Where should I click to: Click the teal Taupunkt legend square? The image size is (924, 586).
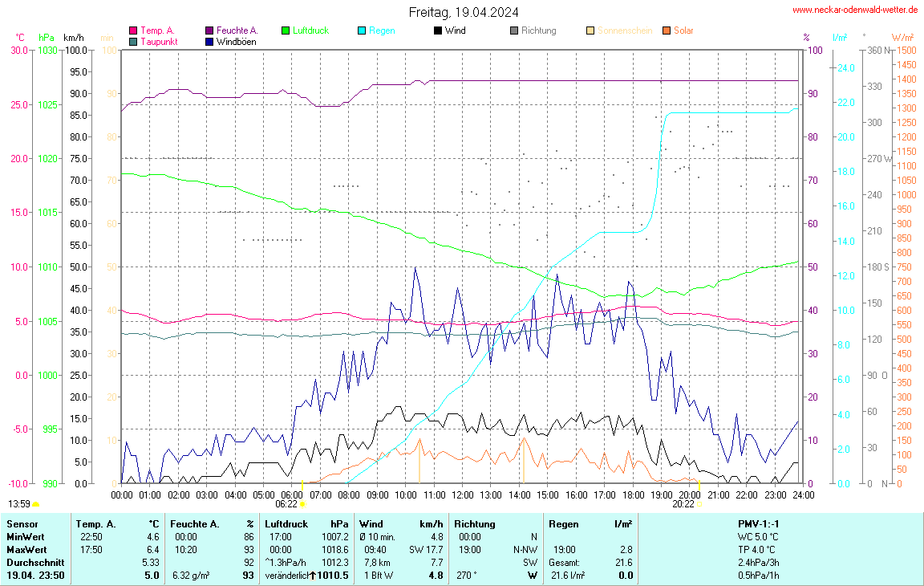pos(133,42)
